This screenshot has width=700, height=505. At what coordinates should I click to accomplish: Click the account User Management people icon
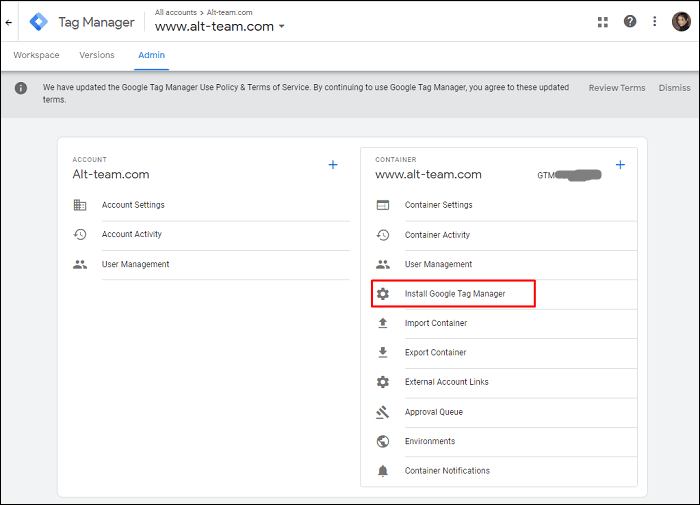(80, 264)
